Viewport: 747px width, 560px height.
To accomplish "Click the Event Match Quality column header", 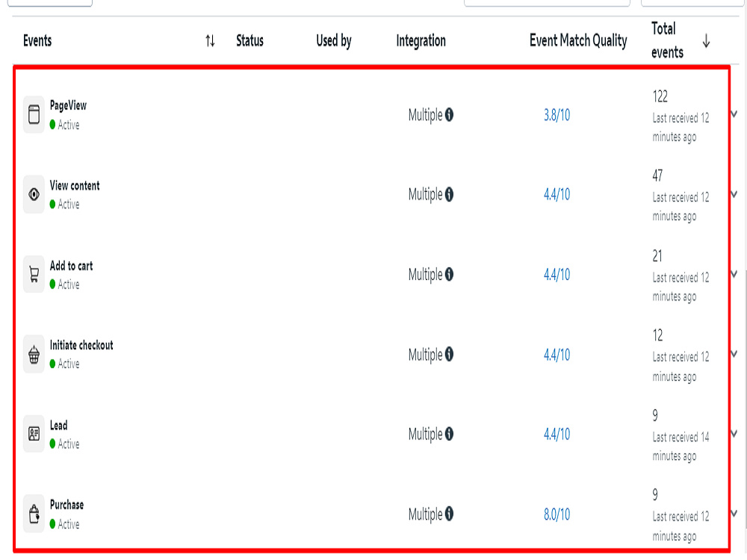I will (578, 41).
